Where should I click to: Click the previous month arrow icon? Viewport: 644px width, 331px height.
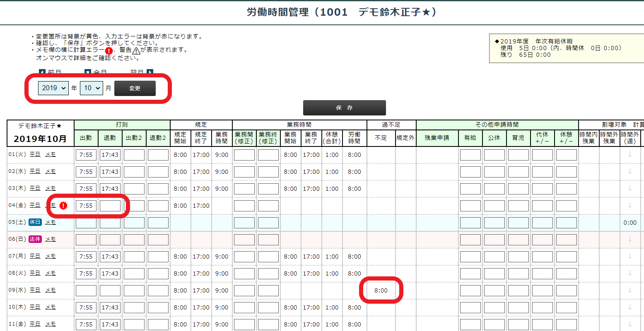(x=42, y=72)
